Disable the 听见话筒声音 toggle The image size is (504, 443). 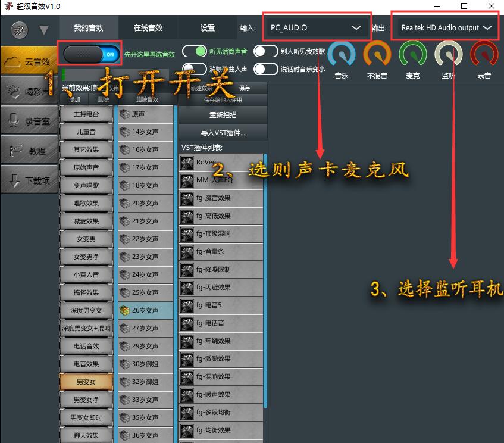point(193,52)
